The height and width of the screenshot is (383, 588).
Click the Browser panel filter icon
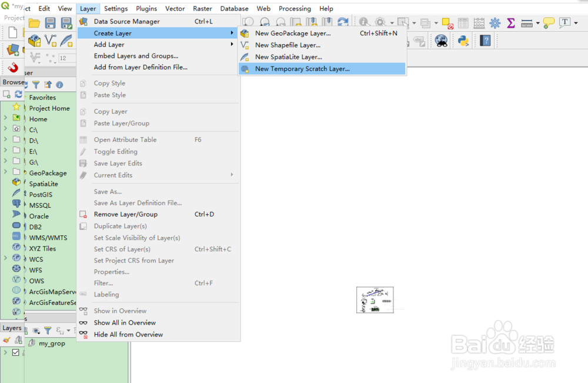coord(36,85)
